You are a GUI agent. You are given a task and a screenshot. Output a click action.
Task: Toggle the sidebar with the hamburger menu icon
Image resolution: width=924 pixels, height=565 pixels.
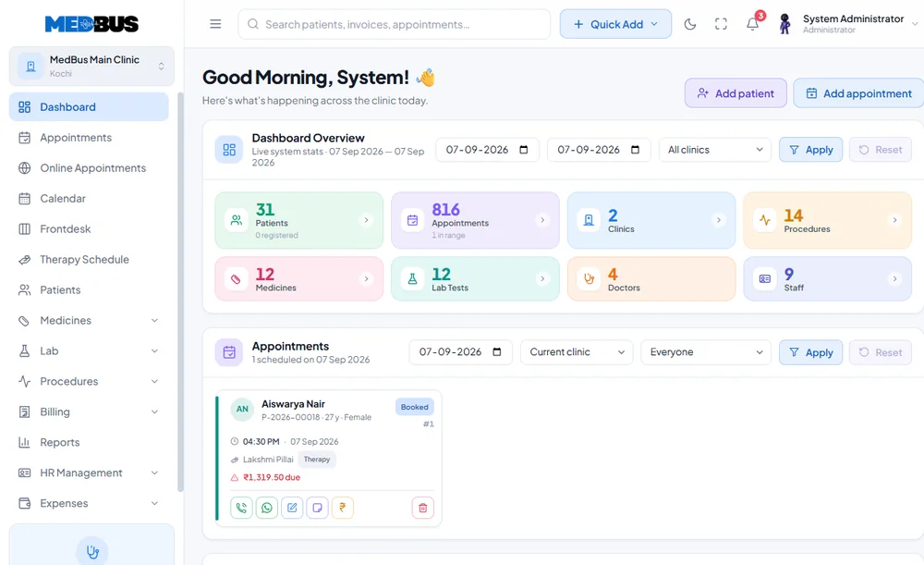(215, 24)
